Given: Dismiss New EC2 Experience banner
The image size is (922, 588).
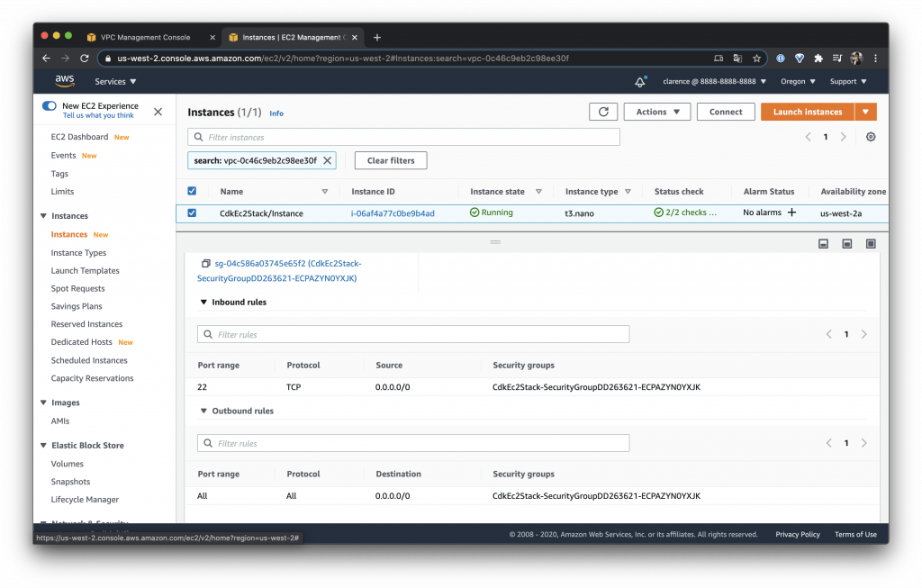Looking at the screenshot, I should pos(158,112).
